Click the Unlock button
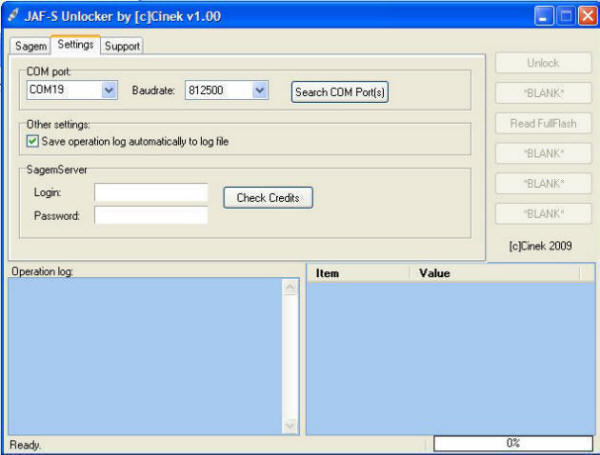This screenshot has width=600, height=455. point(543,63)
